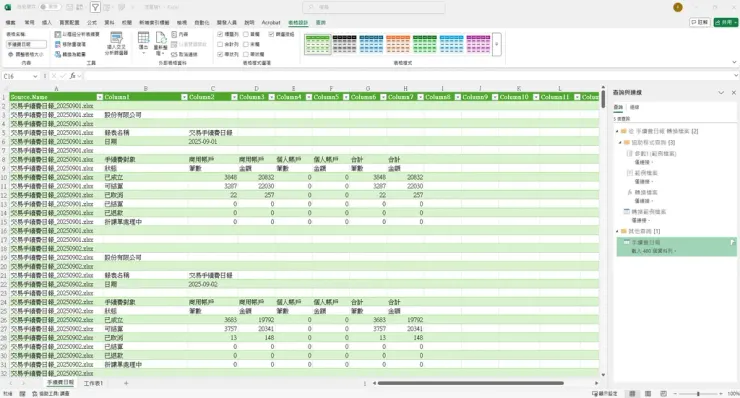The width and height of the screenshot is (740, 398).
Task: Toggle the AutoSave switch in title bar
Action: [x=50, y=7]
